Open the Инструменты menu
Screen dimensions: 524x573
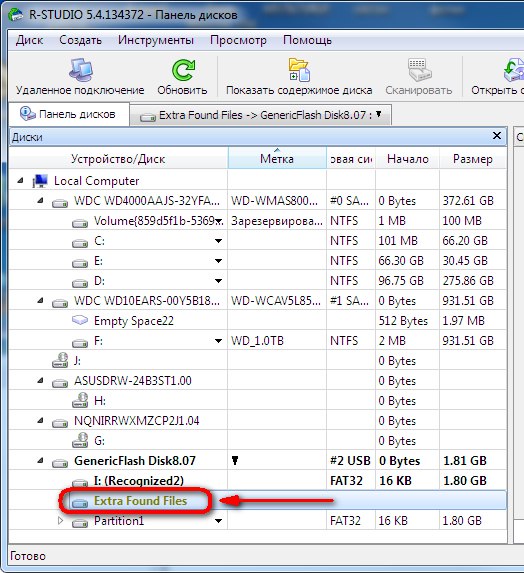[156, 40]
